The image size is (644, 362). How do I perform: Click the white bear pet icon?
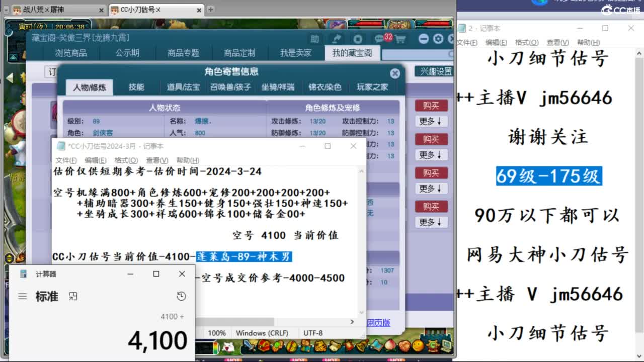point(228,347)
